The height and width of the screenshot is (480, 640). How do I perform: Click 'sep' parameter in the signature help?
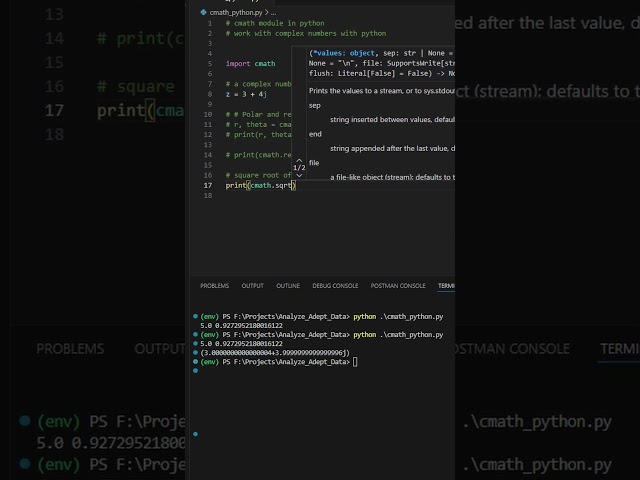(315, 105)
